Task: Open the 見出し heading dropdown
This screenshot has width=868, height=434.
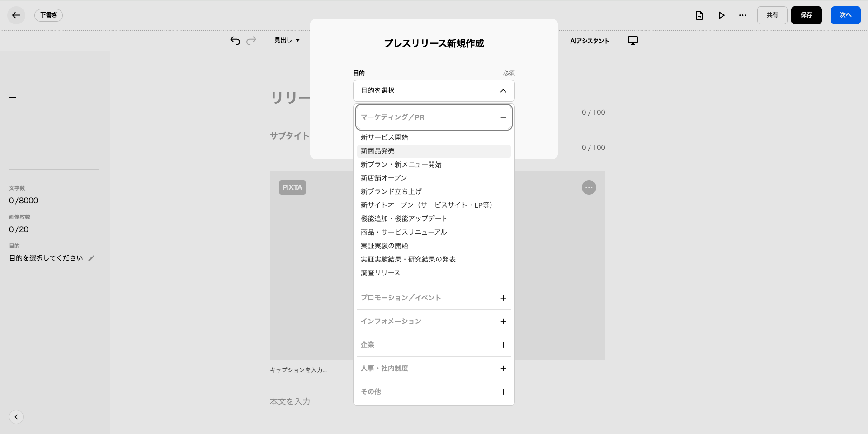Action: pos(287,41)
